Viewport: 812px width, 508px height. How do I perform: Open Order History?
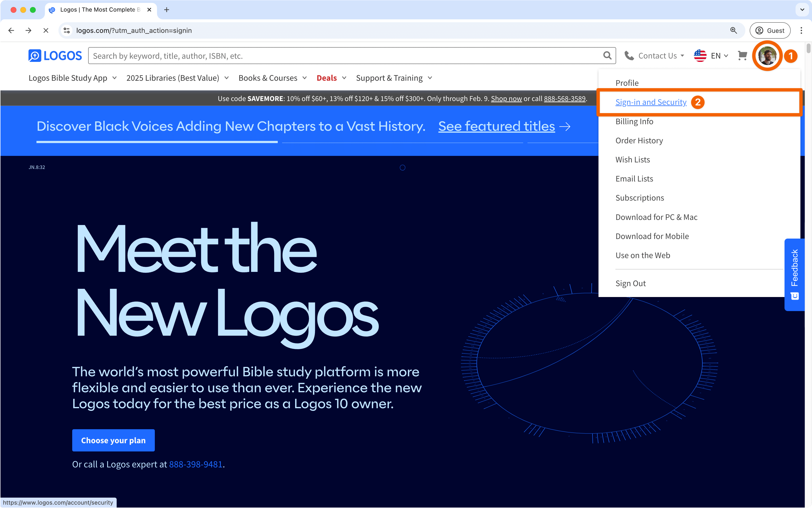click(639, 140)
